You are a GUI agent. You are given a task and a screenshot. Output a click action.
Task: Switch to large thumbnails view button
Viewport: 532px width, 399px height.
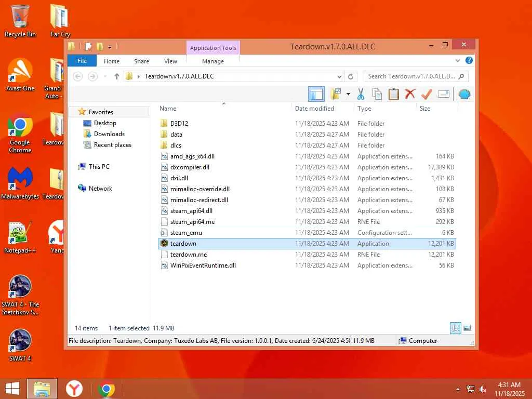[x=467, y=328]
